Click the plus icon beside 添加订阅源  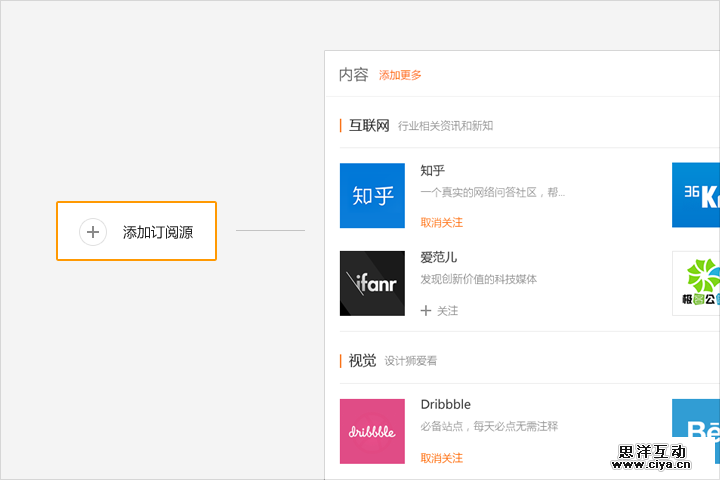point(93,232)
